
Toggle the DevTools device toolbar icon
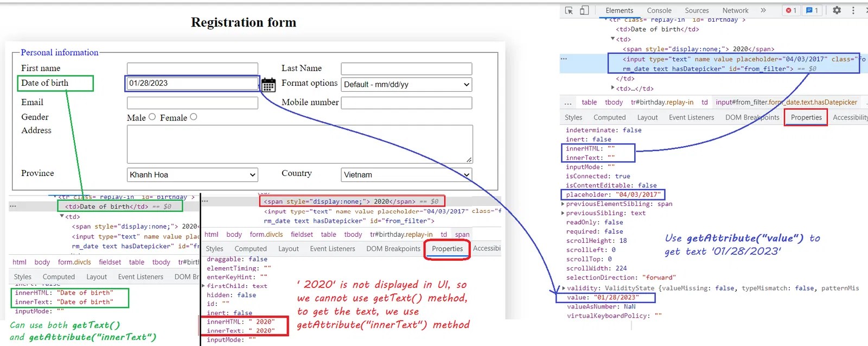pos(584,10)
